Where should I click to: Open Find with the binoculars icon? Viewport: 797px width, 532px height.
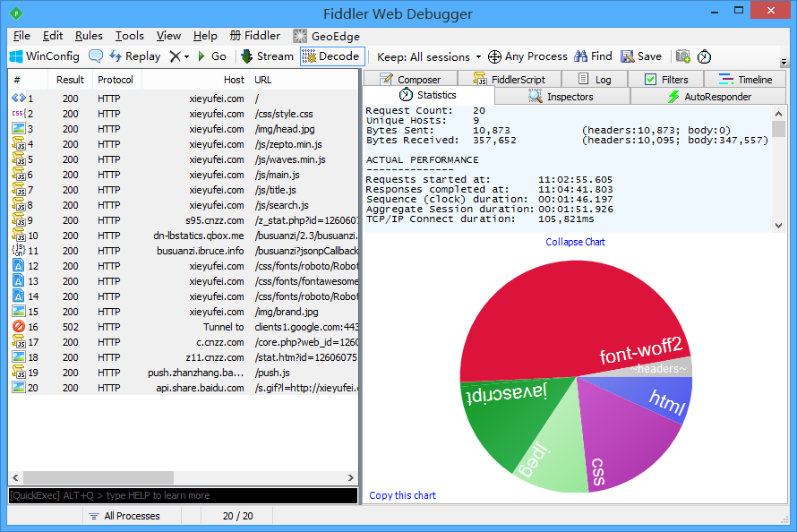point(593,56)
